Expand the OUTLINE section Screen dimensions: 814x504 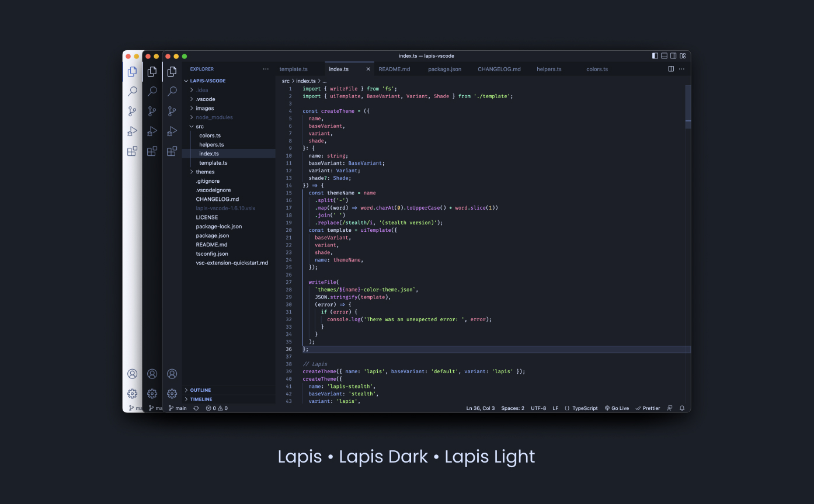click(x=229, y=390)
